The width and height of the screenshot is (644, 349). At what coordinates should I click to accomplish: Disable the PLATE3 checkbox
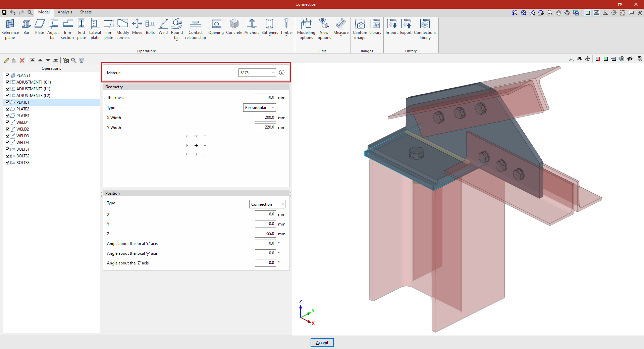[x=7, y=116]
